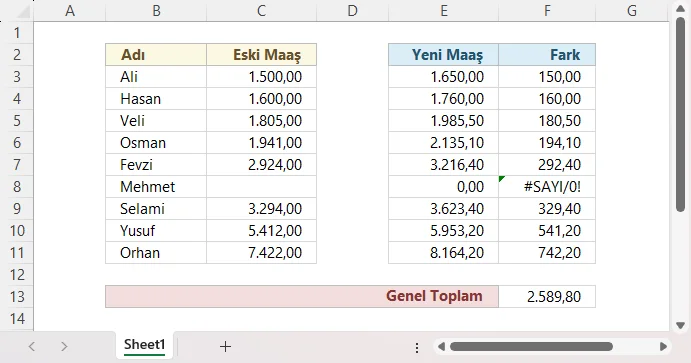The image size is (691, 363).
Task: Select the '1.985,50' cell
Action: pos(443,121)
